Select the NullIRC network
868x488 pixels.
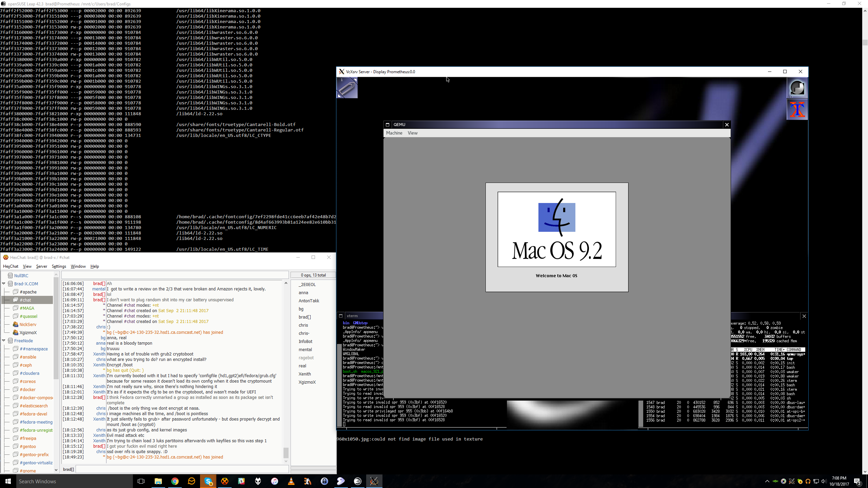21,276
